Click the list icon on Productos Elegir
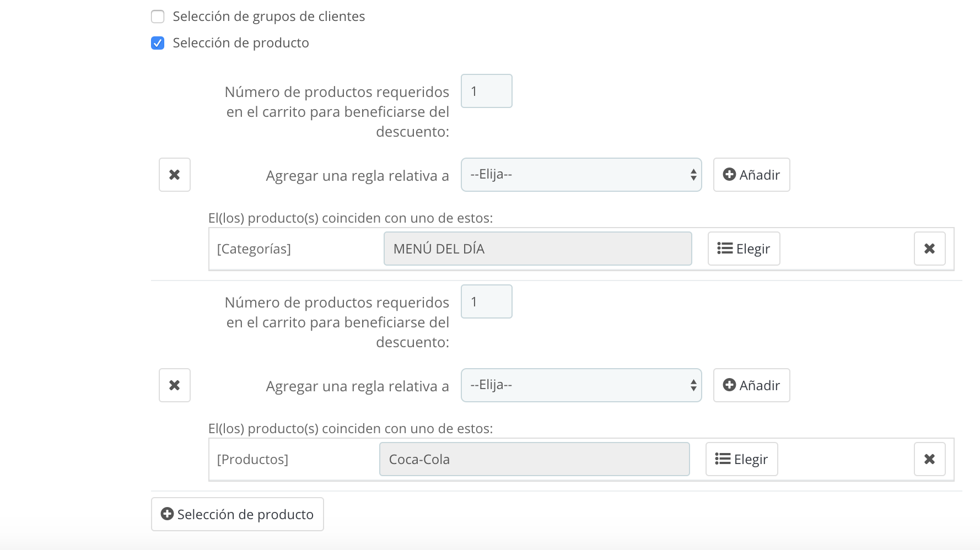980x550 pixels. click(x=722, y=459)
